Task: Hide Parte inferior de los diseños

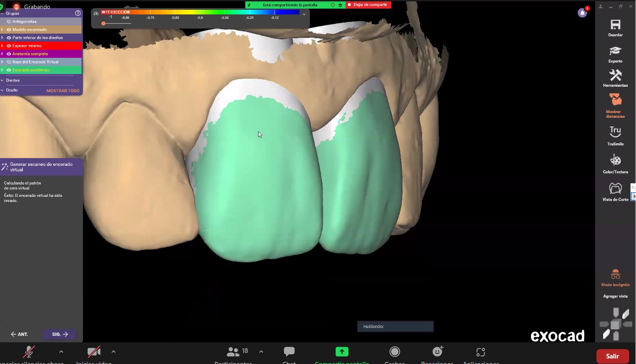Action: [9, 37]
